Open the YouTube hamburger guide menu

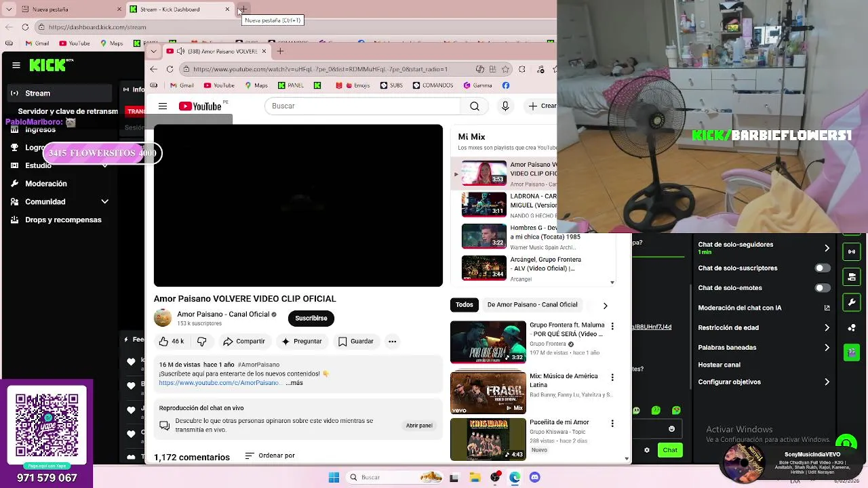pyautogui.click(x=163, y=106)
